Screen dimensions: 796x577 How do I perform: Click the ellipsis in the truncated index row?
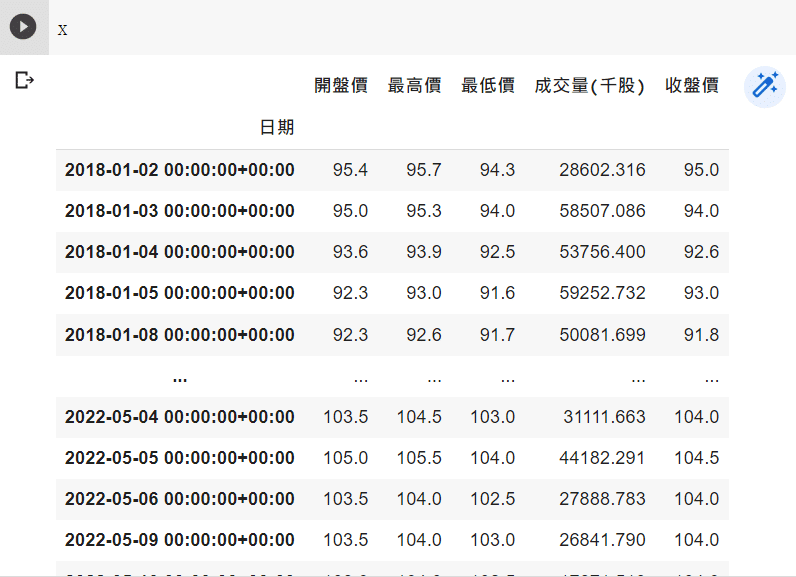tap(180, 378)
